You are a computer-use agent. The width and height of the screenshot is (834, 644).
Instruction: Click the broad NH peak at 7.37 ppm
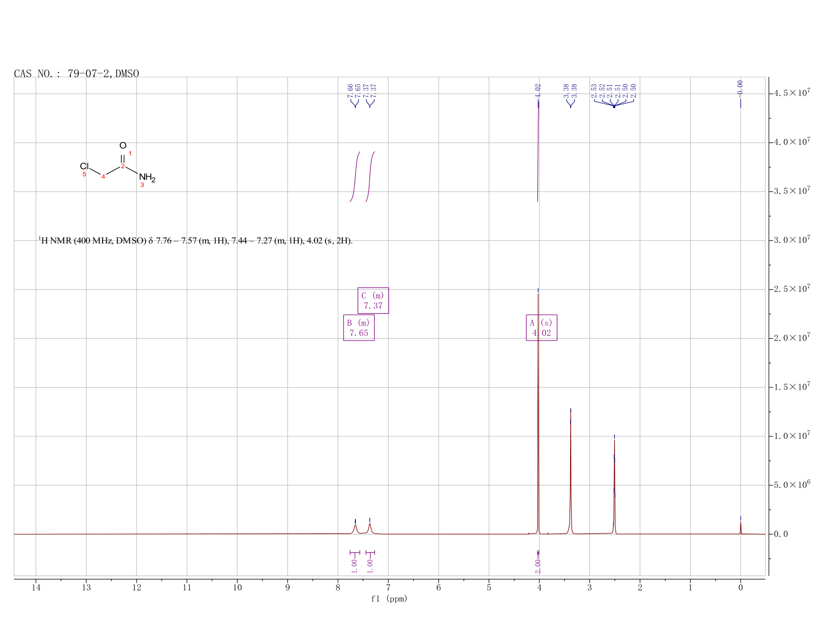tap(370, 528)
